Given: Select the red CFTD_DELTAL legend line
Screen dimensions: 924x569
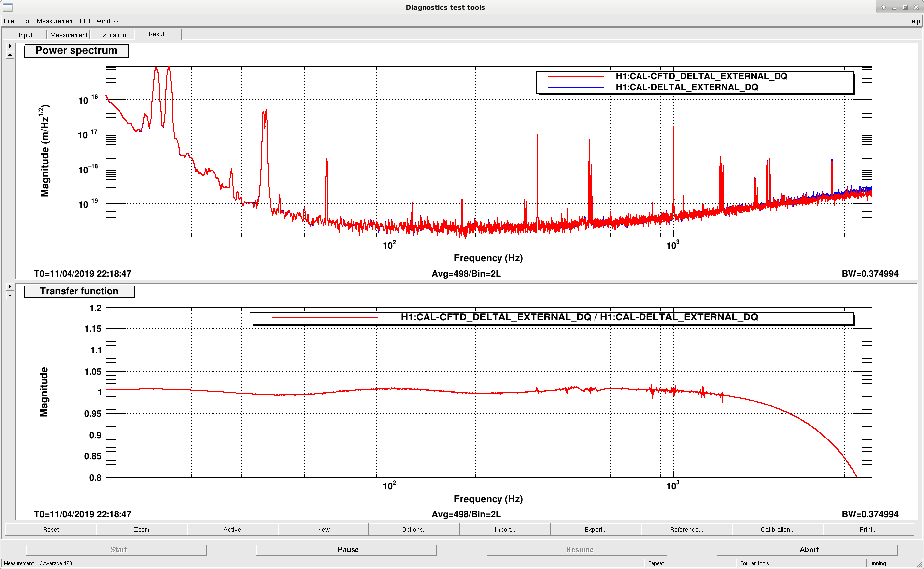Looking at the screenshot, I should click(x=576, y=77).
